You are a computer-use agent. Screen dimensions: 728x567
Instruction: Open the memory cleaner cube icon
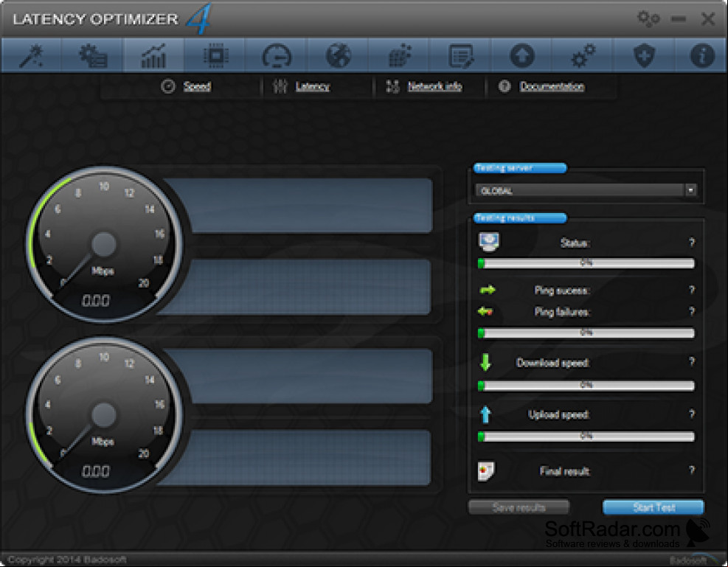click(x=400, y=56)
